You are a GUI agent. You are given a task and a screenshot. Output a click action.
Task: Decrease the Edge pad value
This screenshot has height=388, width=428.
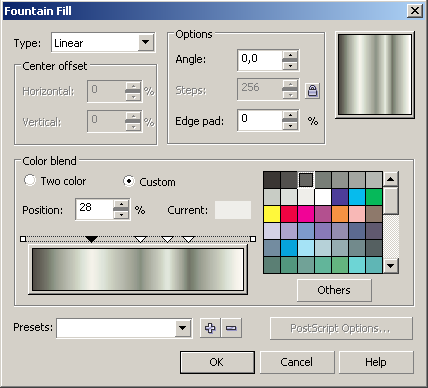pyautogui.click(x=290, y=125)
